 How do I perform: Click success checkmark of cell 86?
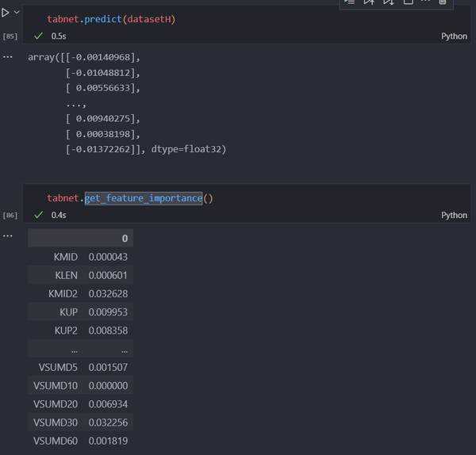(x=38, y=215)
